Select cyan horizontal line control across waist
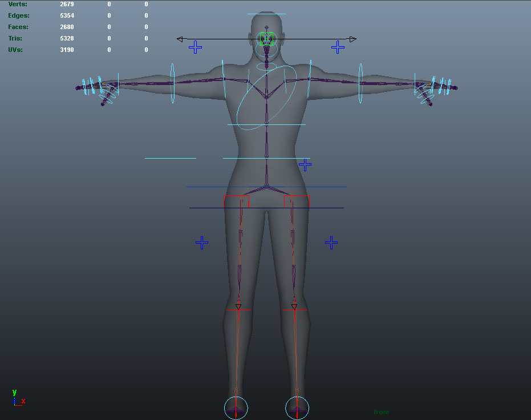531x420 pixels. coord(266,158)
